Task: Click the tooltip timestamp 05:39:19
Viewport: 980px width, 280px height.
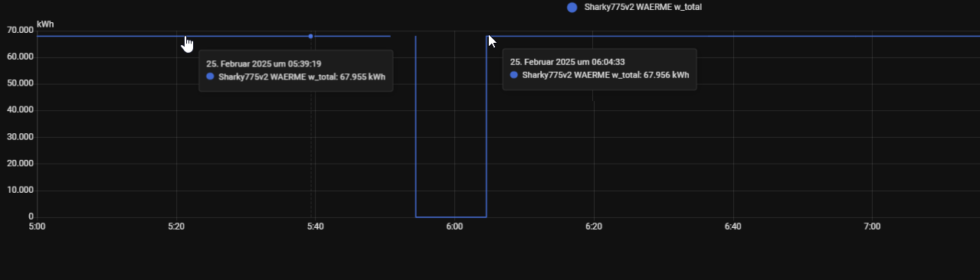Action: [x=263, y=63]
